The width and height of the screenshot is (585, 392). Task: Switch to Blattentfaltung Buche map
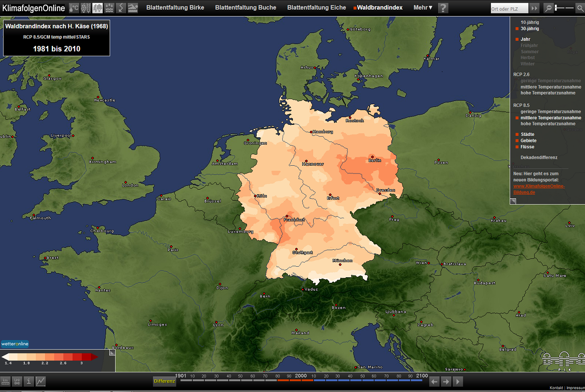click(x=245, y=8)
